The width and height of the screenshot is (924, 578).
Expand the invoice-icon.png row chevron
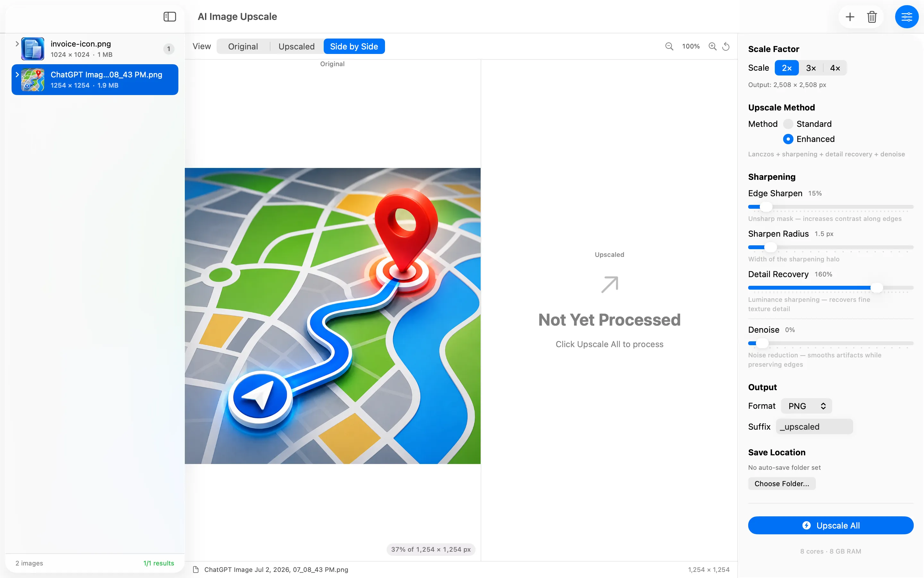[x=17, y=44]
